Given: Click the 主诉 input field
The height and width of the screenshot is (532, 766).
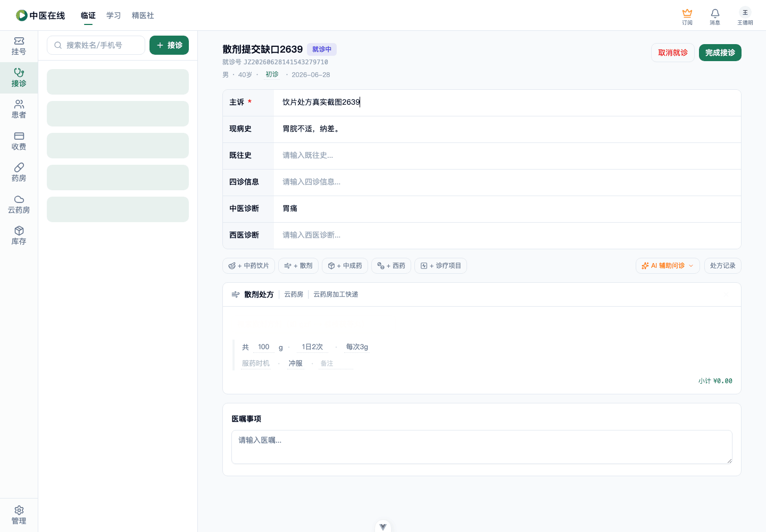Looking at the screenshot, I should point(507,103).
